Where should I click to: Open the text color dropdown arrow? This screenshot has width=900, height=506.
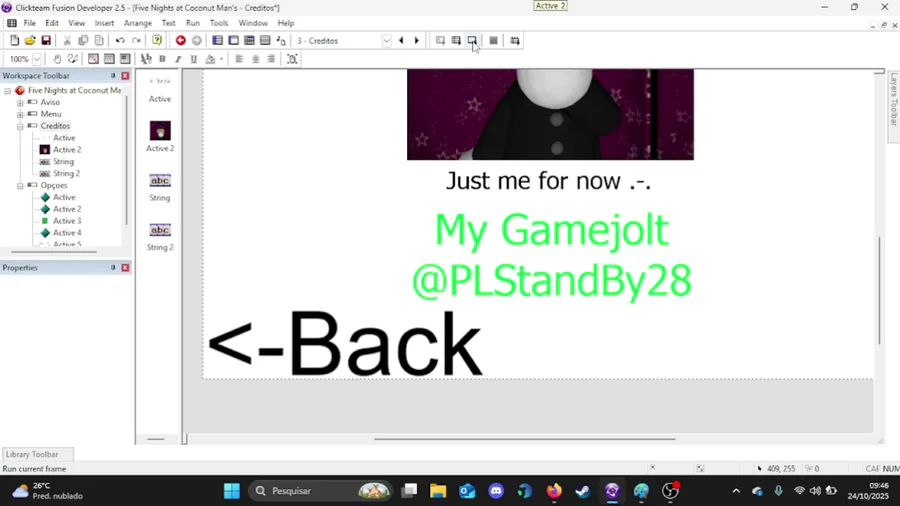pyautogui.click(x=221, y=59)
